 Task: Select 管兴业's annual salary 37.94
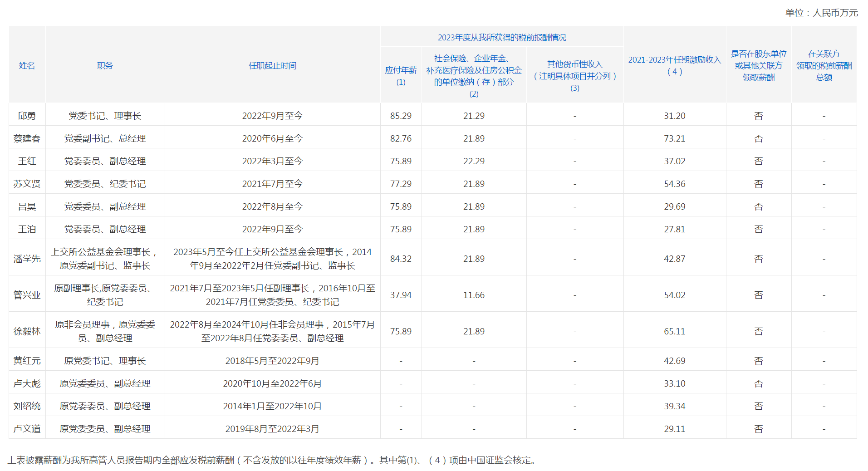tap(401, 295)
